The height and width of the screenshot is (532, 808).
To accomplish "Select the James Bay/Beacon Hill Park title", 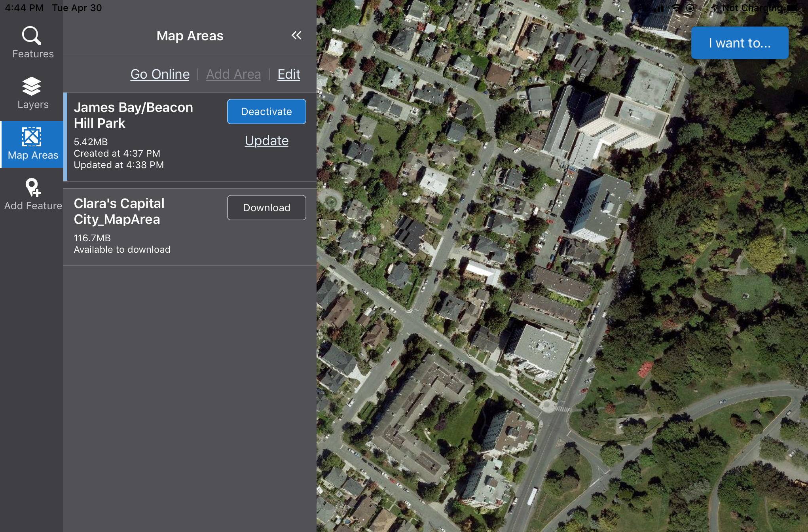I will pyautogui.click(x=133, y=115).
